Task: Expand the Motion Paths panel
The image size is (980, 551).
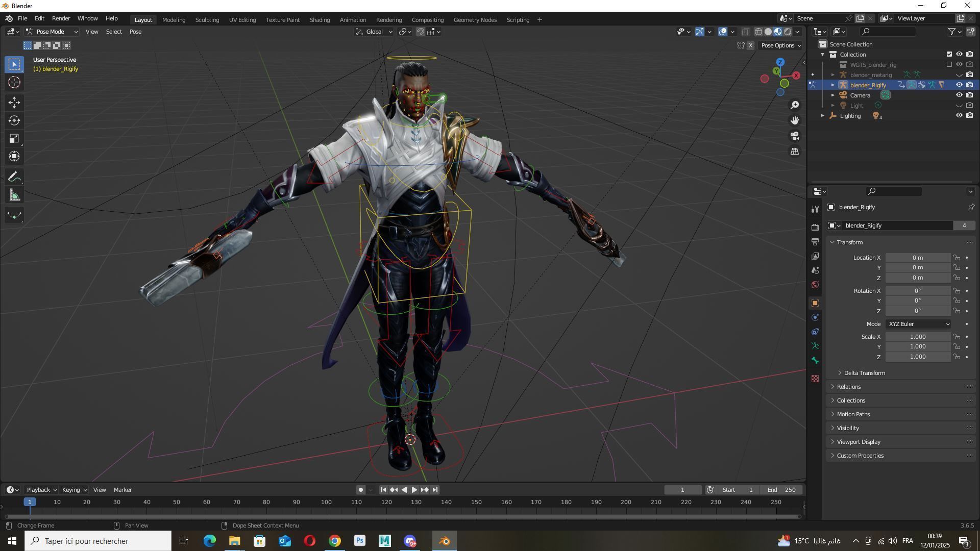Action: tap(853, 414)
